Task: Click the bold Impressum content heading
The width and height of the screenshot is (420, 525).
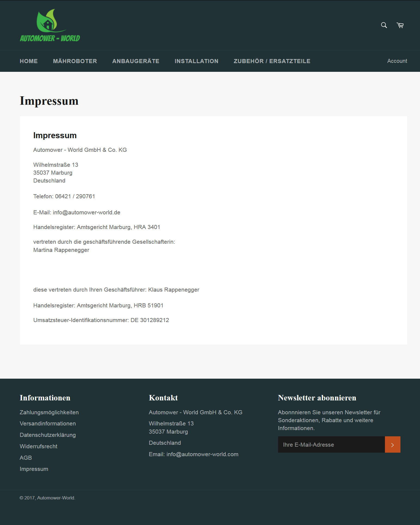Action: coord(55,135)
